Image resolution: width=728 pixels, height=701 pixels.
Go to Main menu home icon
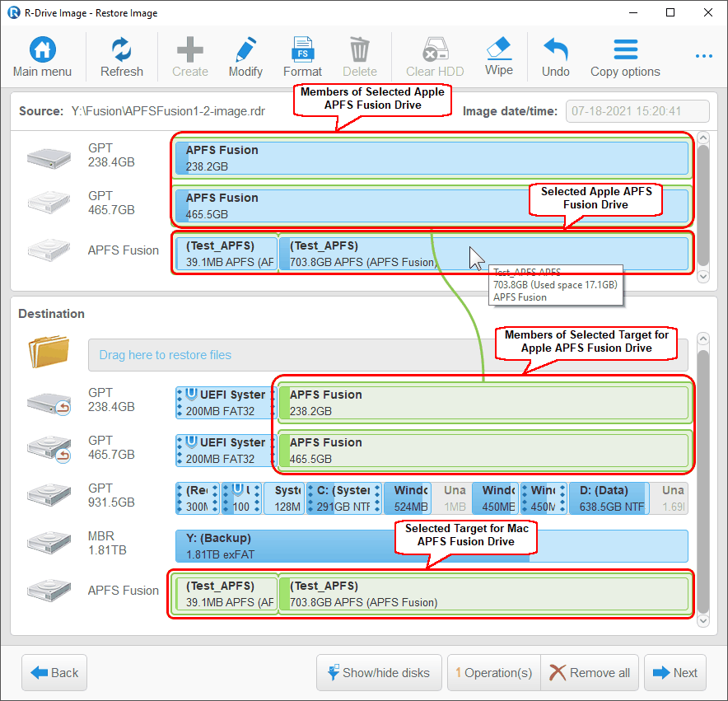(42, 49)
